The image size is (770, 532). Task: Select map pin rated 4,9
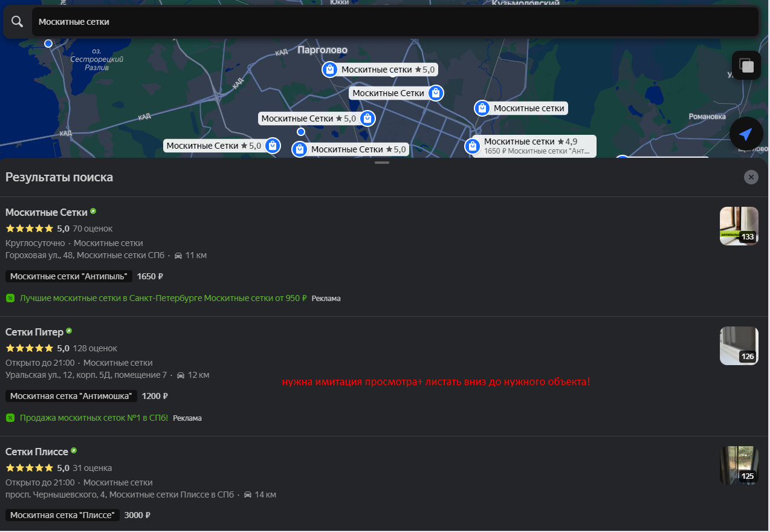pos(472,146)
